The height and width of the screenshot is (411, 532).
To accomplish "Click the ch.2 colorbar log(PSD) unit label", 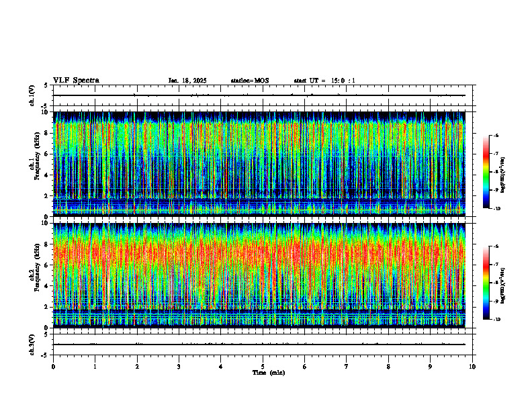I will coord(503,285).
